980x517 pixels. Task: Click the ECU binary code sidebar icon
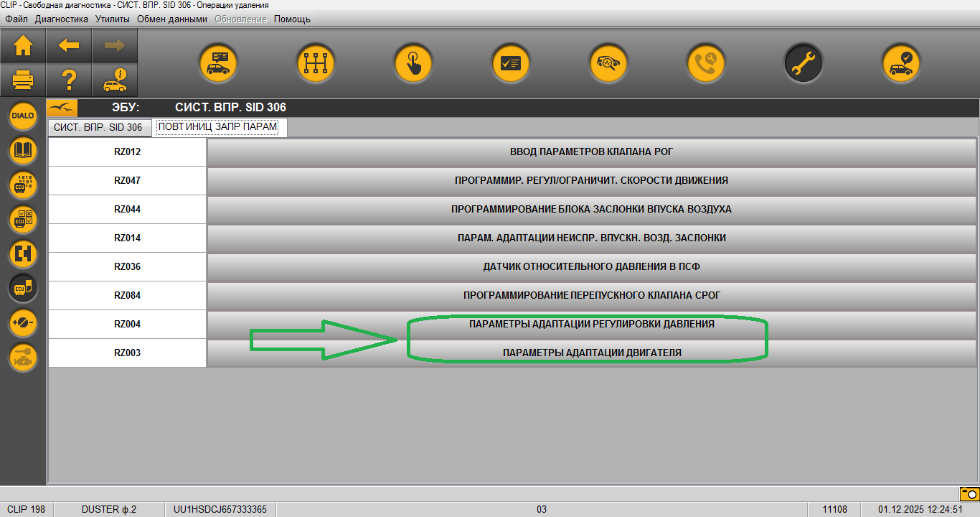[23, 185]
